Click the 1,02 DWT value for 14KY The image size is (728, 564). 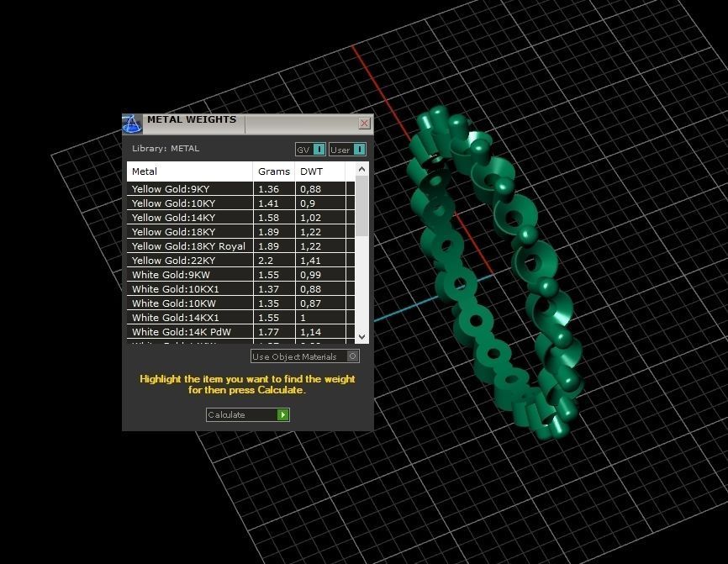point(310,218)
